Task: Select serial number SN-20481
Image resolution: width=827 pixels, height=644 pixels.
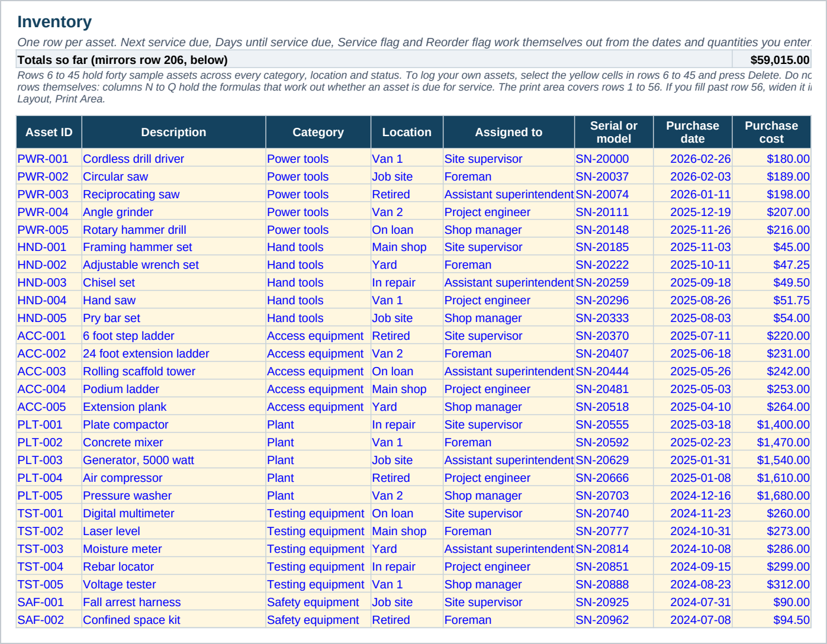Action: tap(614, 389)
